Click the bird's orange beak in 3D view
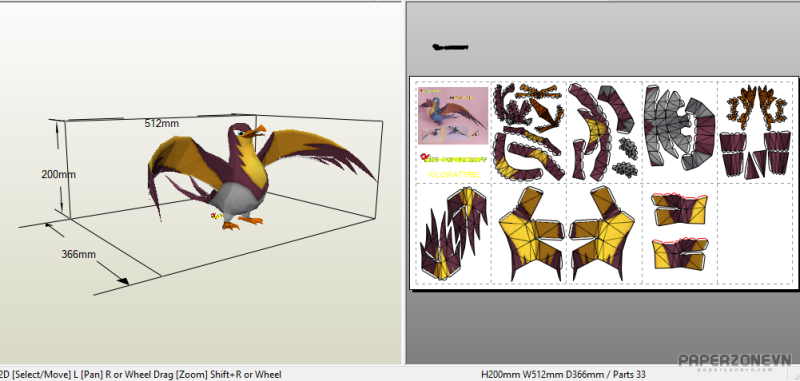Image resolution: width=800 pixels, height=381 pixels. click(254, 131)
